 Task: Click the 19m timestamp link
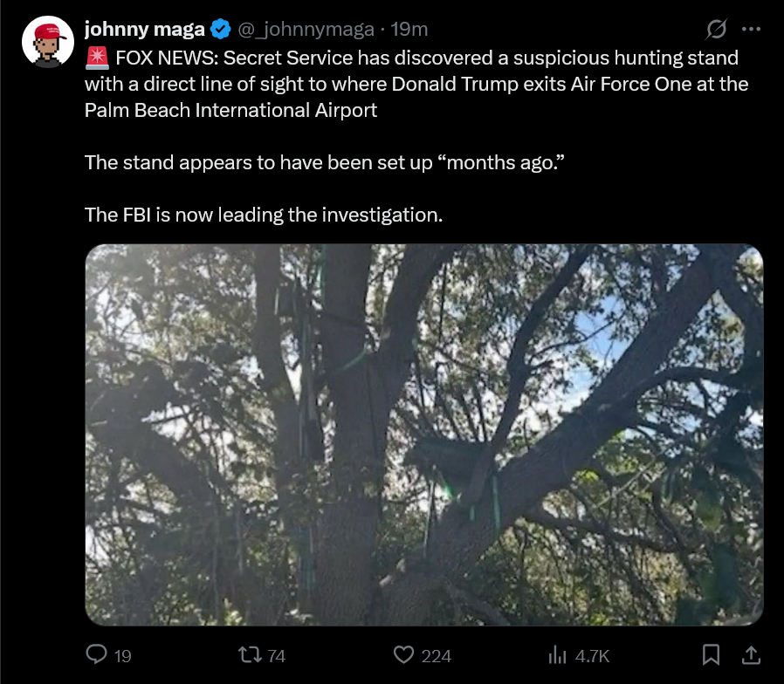(x=409, y=29)
